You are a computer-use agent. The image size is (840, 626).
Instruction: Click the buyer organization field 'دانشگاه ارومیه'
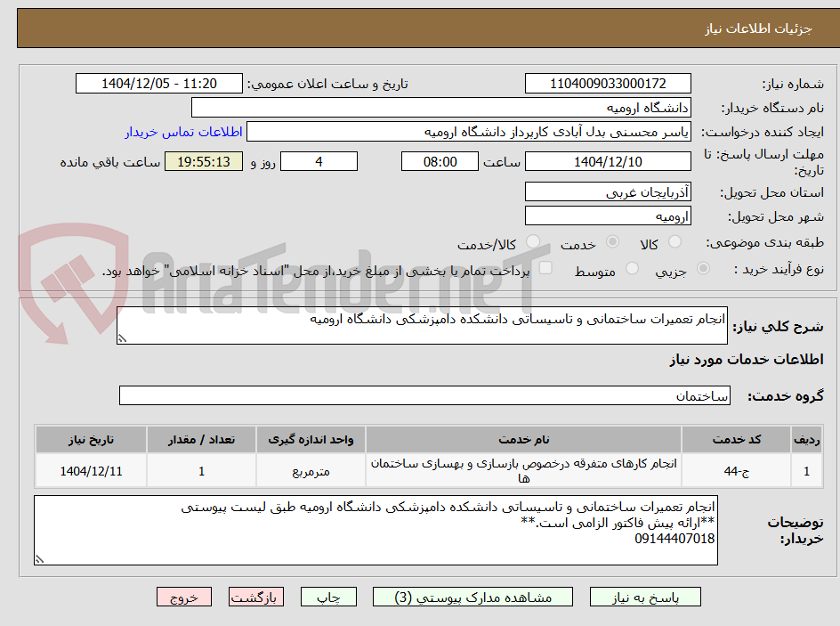[x=440, y=108]
